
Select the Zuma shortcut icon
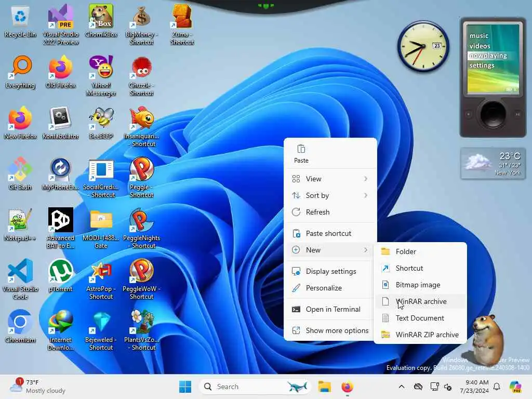click(182, 25)
